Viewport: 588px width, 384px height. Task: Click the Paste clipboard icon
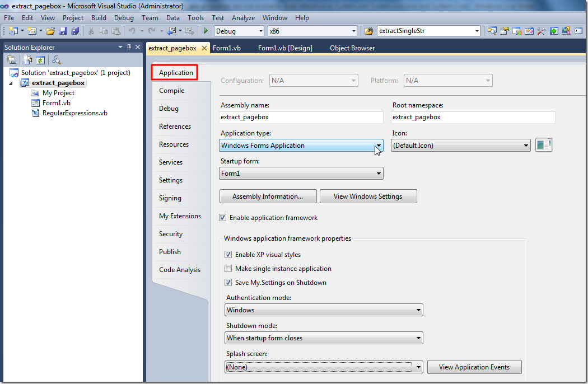point(116,31)
